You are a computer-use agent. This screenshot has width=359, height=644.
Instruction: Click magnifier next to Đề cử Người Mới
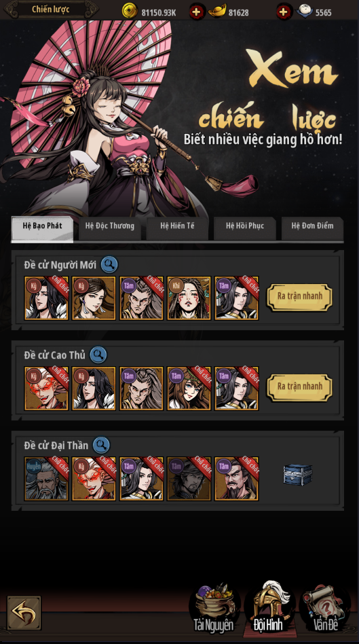(109, 264)
